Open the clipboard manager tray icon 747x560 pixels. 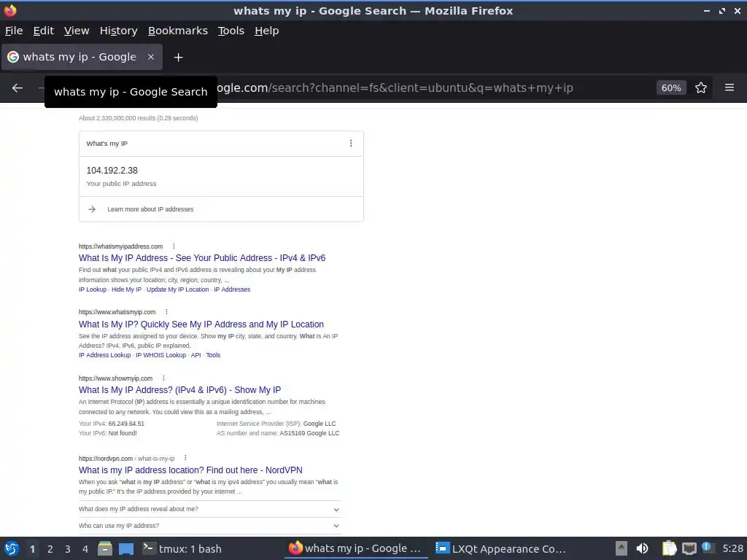pos(670,549)
